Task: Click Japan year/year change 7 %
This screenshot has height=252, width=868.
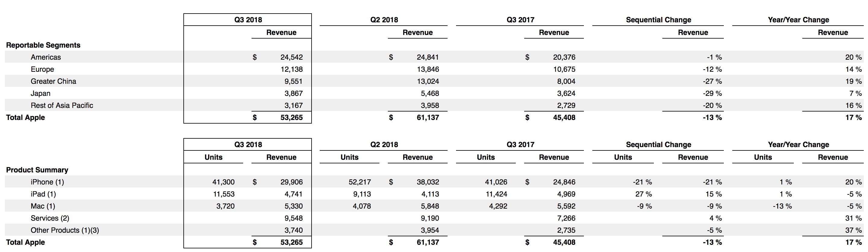Action: click(x=855, y=94)
